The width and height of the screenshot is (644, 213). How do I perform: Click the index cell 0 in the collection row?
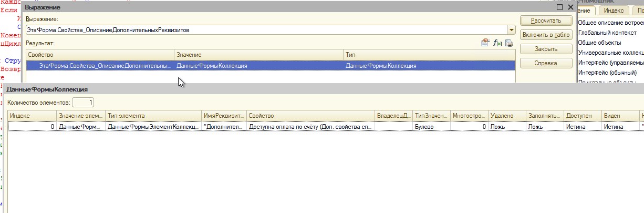[32, 127]
